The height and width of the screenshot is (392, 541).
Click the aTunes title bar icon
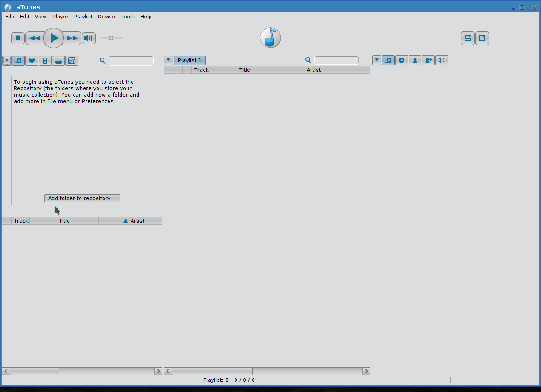coord(7,7)
